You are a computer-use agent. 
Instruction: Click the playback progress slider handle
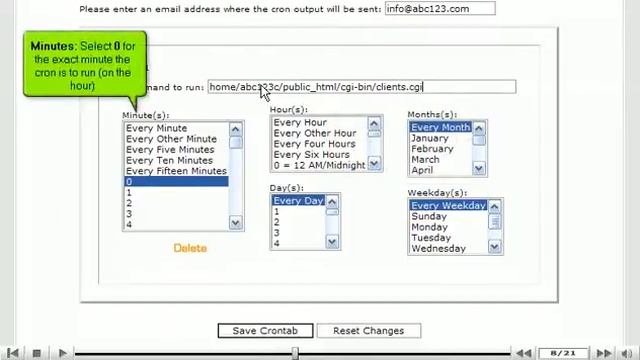point(295,353)
